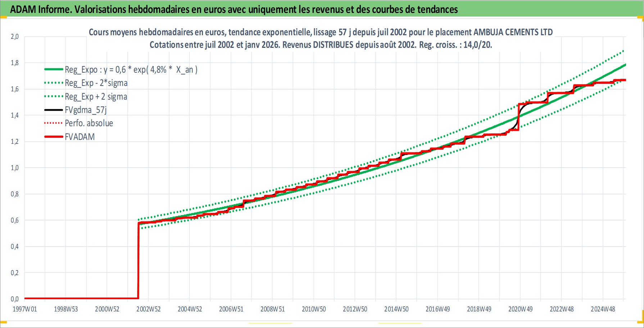The height and width of the screenshot is (328, 644).
Task: Click the y-axis label 1,4
Action: [x=14, y=115]
